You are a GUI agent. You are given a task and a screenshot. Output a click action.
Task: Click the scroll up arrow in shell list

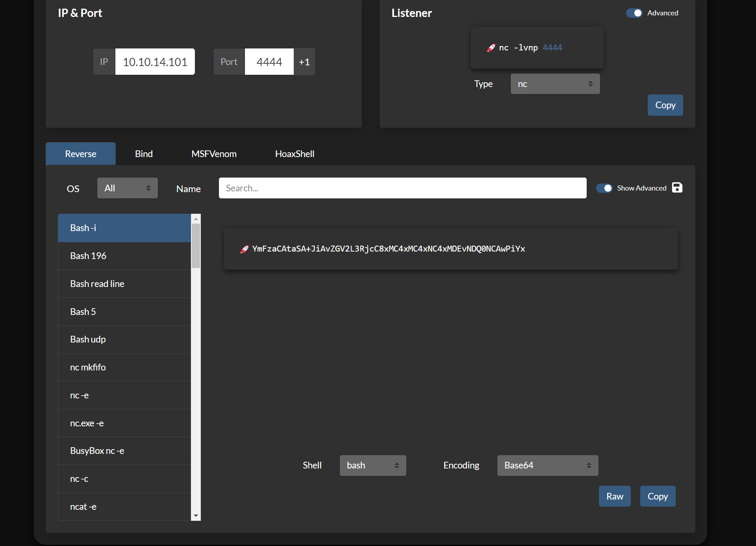pos(196,219)
